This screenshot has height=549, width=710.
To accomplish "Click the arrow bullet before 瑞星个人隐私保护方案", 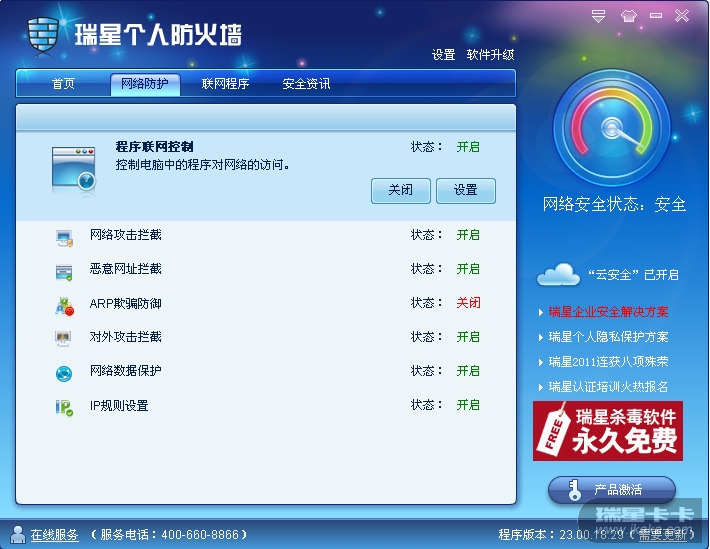I will point(541,337).
